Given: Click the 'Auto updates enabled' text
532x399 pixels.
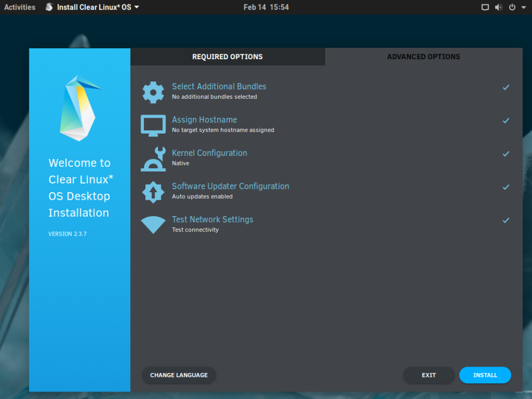Looking at the screenshot, I should point(202,197).
